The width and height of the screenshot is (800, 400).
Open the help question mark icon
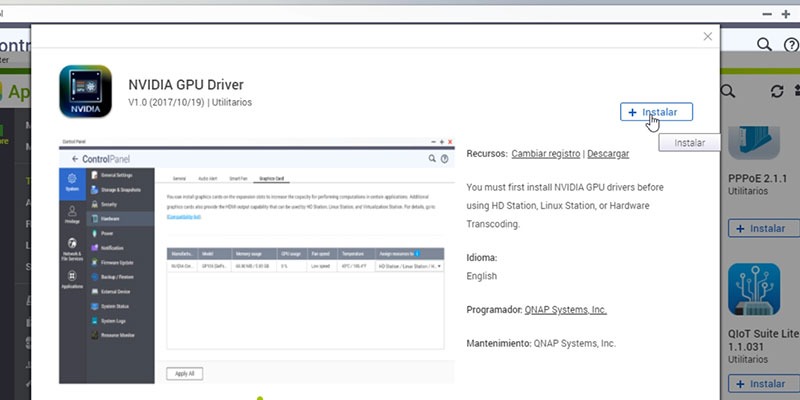coord(791,45)
